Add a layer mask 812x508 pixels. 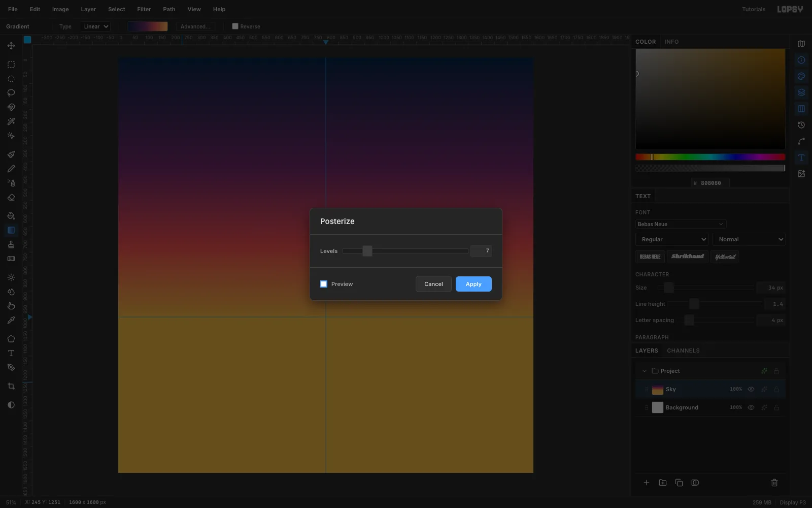click(695, 483)
